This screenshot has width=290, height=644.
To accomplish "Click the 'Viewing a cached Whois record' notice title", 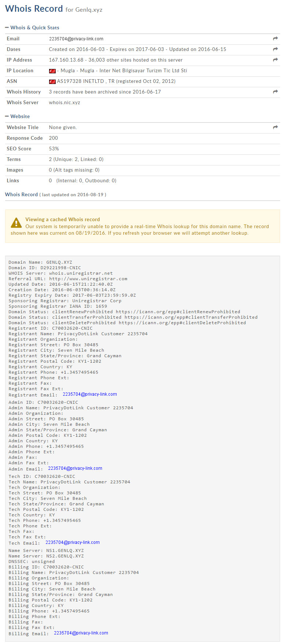I will (63, 219).
